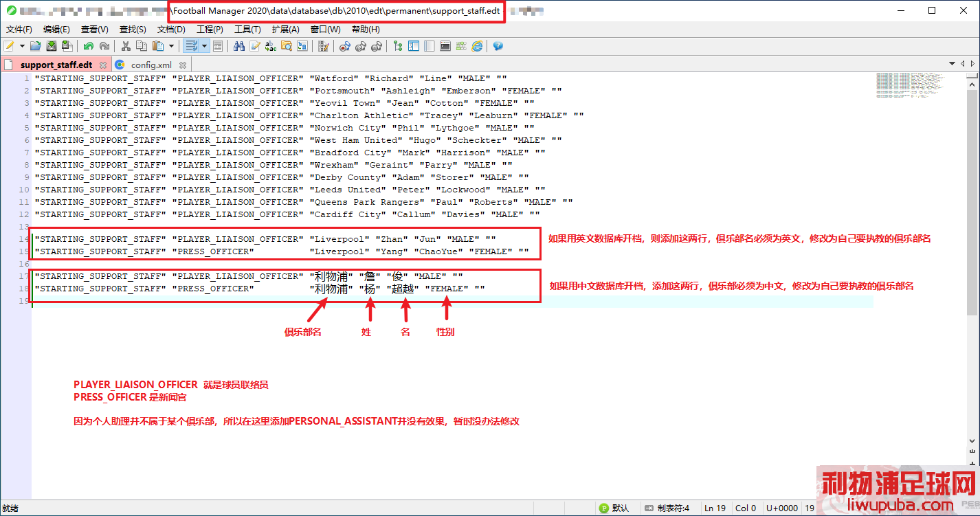
Task: Close the config.xml tab
Action: point(183,65)
